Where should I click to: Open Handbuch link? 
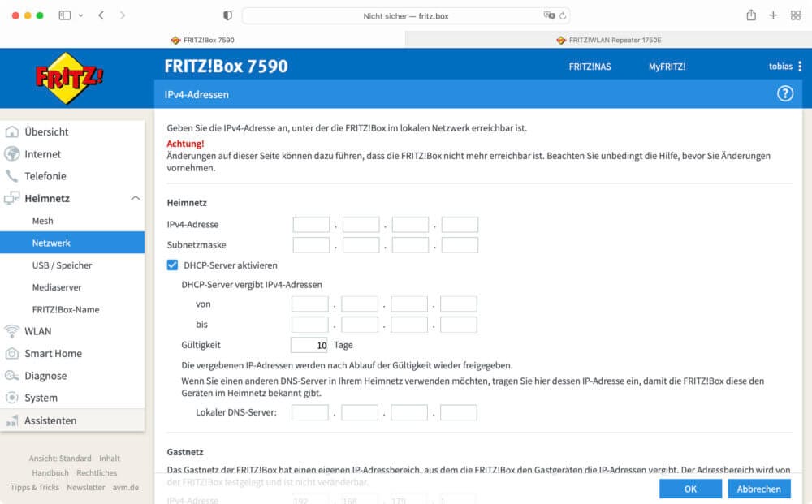50,473
